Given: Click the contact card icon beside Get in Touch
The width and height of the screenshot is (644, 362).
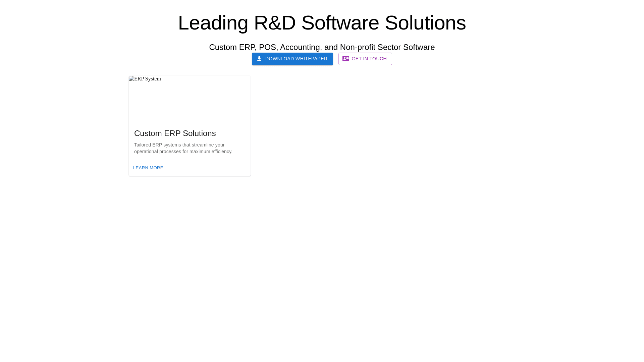Looking at the screenshot, I should coord(345,59).
